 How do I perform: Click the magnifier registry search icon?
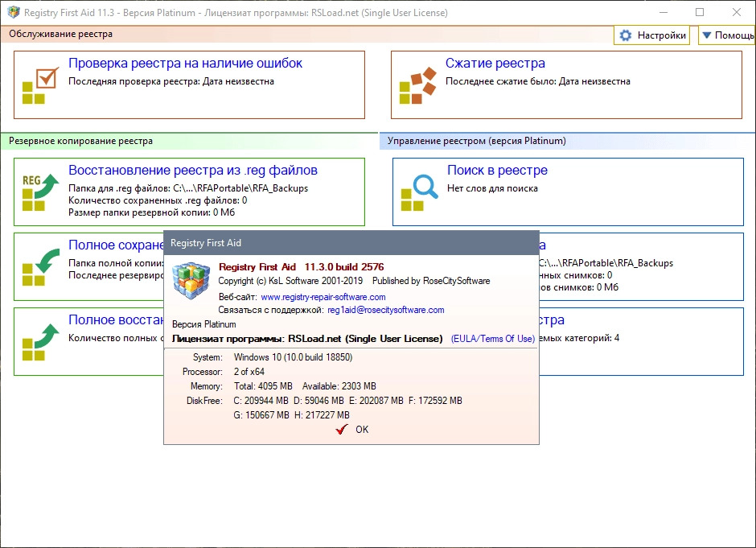(420, 192)
